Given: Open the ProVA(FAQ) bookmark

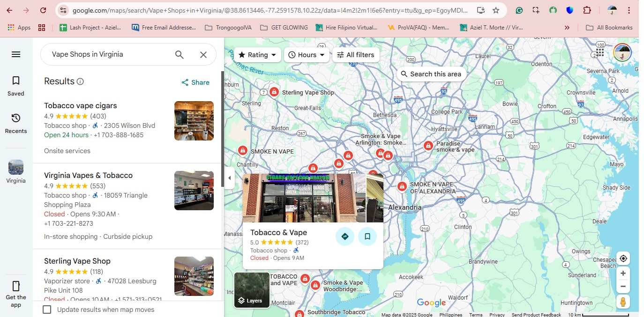Looking at the screenshot, I should click(419, 28).
